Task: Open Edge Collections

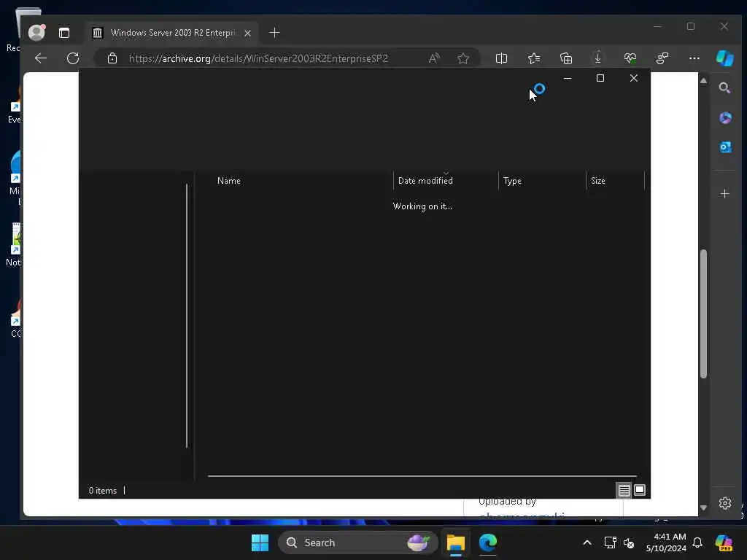Action: [566, 58]
